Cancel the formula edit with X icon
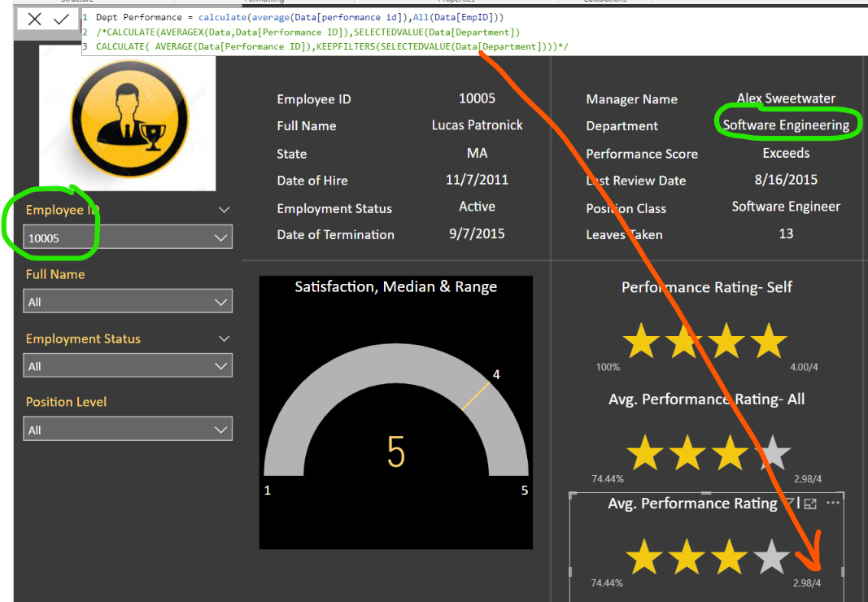868x602 pixels. 34,20
